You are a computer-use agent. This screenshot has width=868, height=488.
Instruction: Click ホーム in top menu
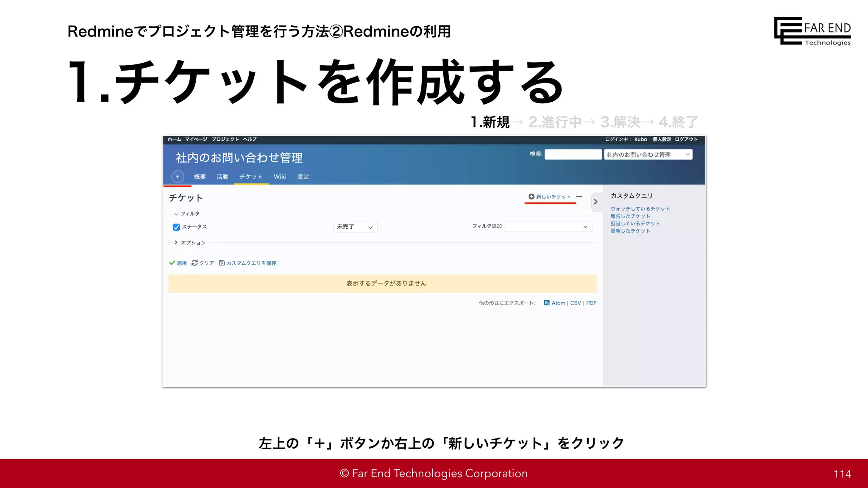coord(174,139)
